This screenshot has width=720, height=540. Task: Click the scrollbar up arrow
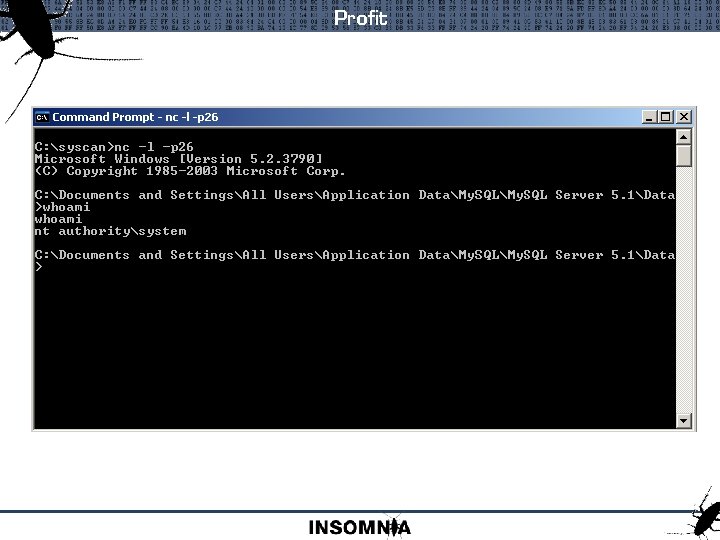point(684,137)
